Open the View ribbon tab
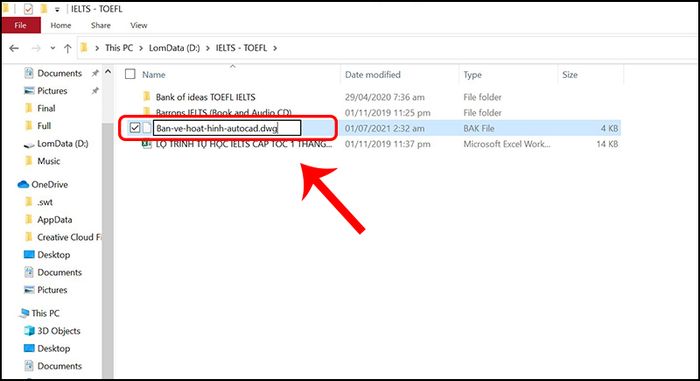This screenshot has width=700, height=381. (x=138, y=25)
